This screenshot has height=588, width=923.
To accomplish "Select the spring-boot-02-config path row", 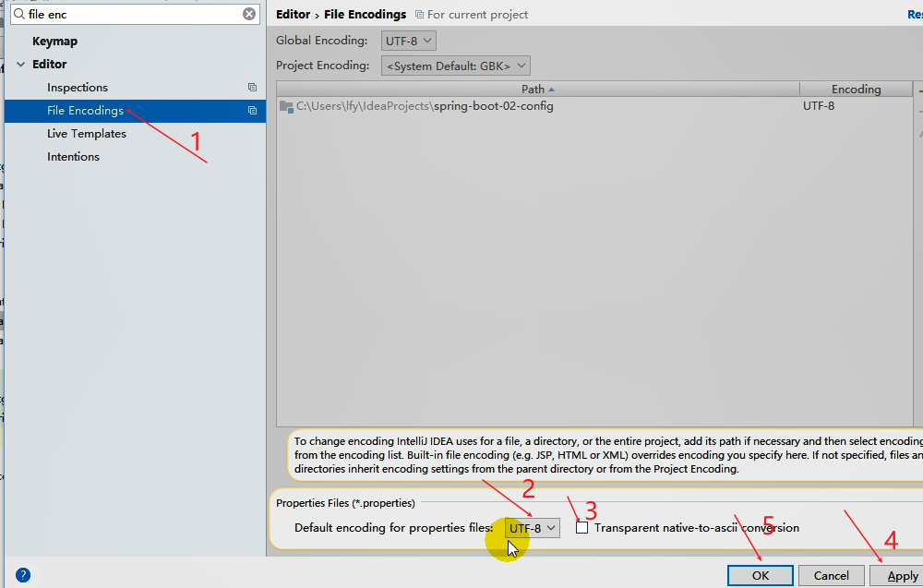I will click(x=594, y=106).
